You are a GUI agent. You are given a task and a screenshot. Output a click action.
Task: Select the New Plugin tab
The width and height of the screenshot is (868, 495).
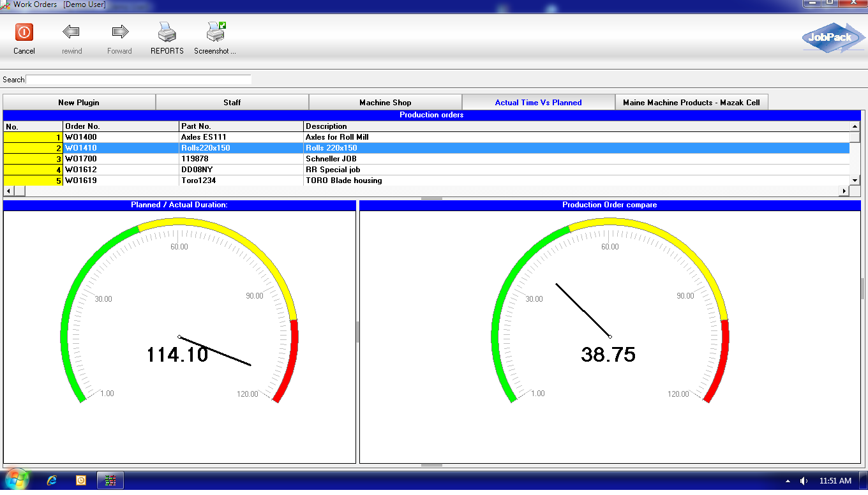[79, 102]
